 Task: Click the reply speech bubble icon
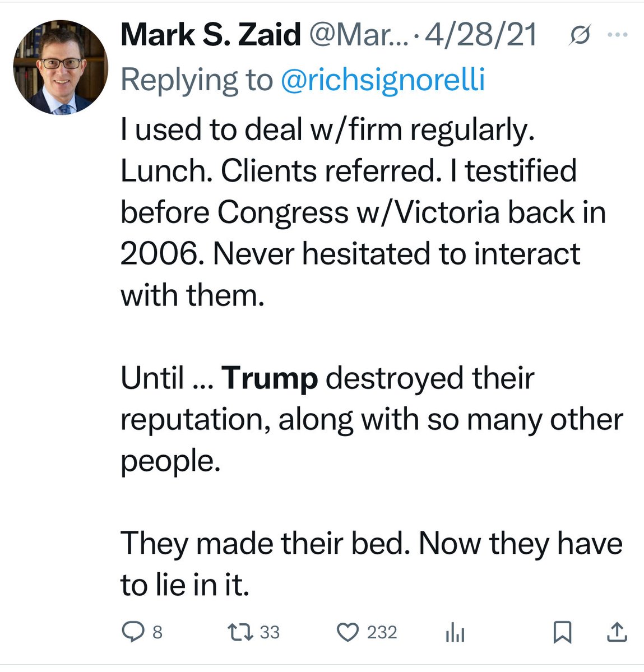point(132,632)
